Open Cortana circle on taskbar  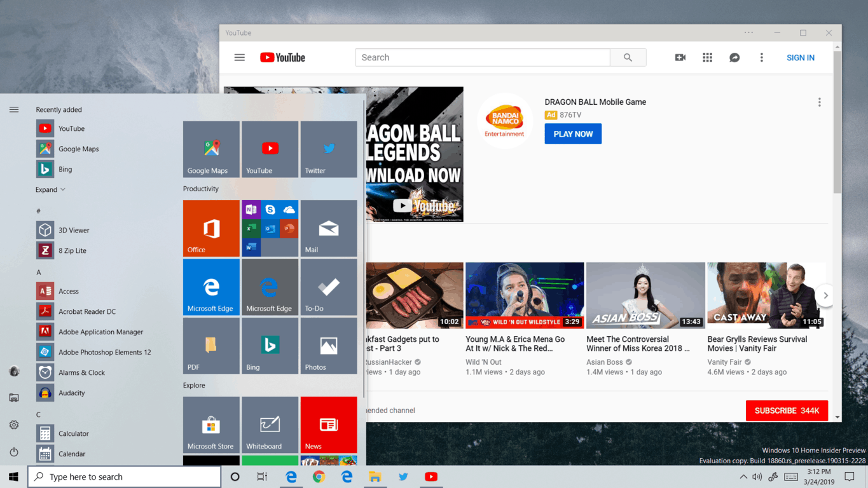(x=235, y=477)
